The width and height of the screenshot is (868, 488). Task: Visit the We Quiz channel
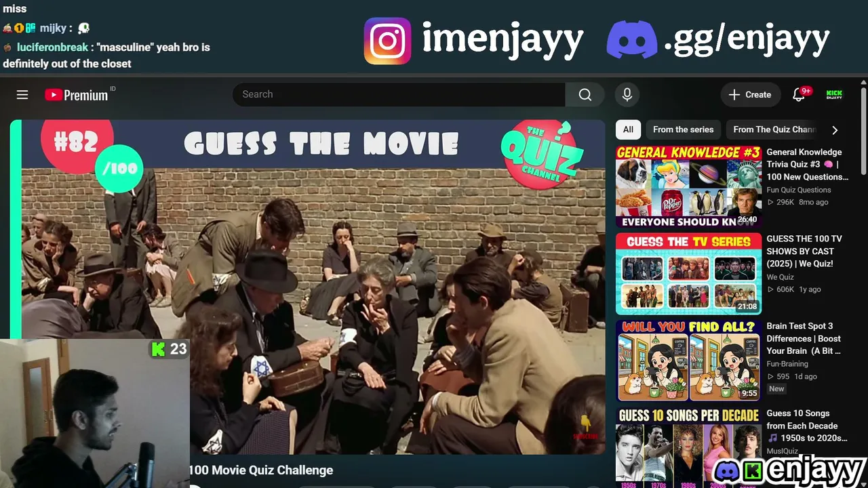coord(781,277)
